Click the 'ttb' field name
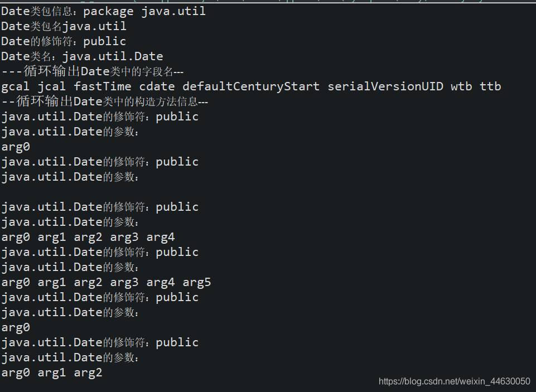The height and width of the screenshot is (392, 536). (x=490, y=86)
